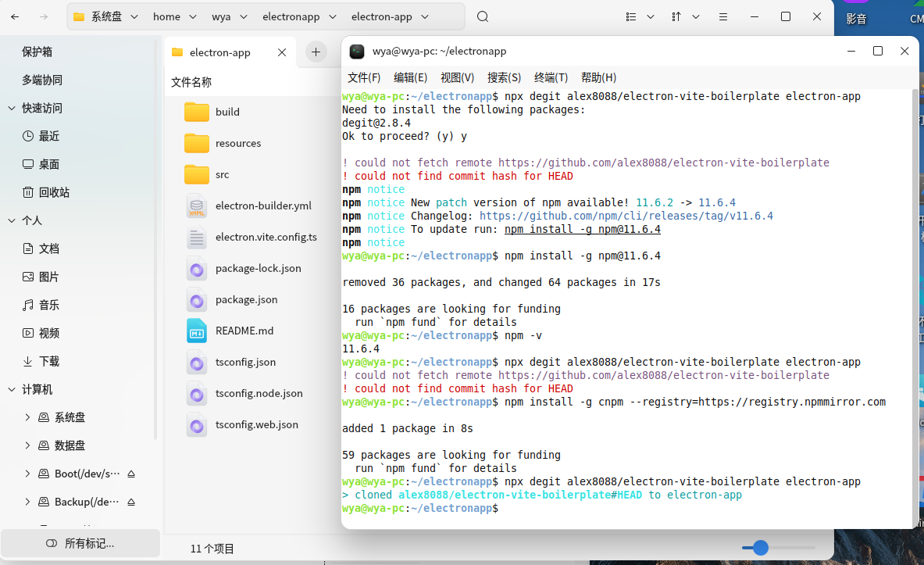Select electron-builder.yml file icon
Screen dimensions: 924x565
click(x=197, y=206)
